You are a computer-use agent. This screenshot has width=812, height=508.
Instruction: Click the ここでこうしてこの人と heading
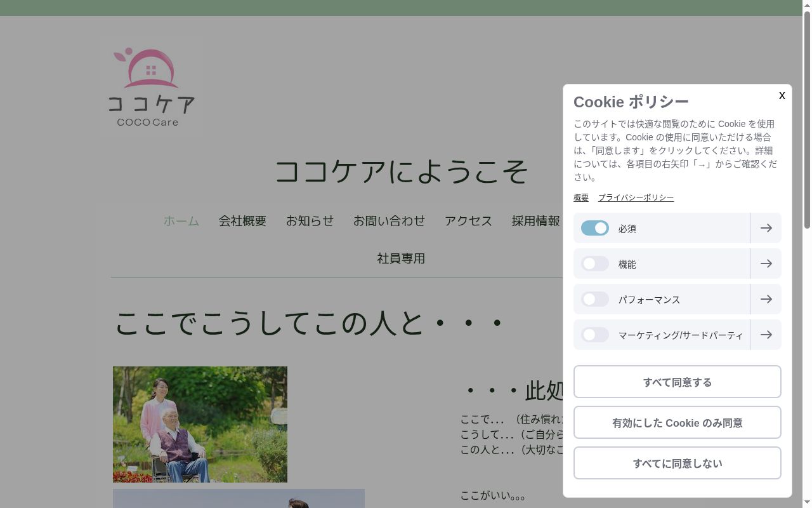310,323
